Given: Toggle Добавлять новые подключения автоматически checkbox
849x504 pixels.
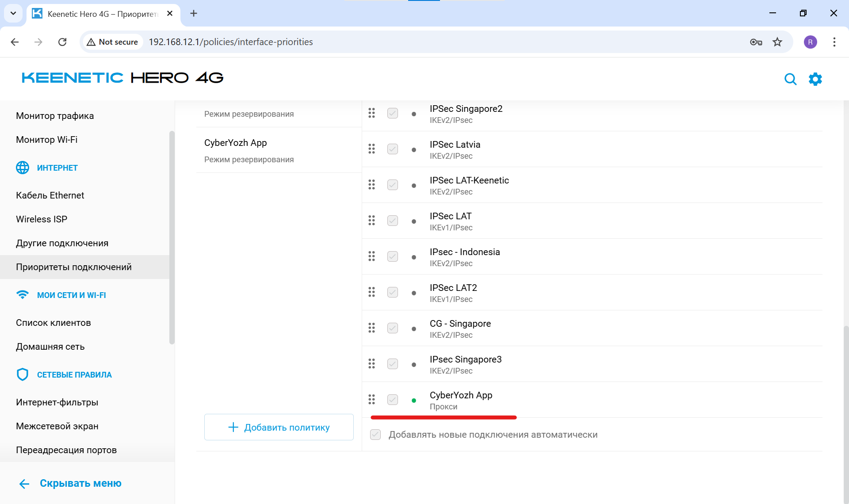Looking at the screenshot, I should (375, 435).
